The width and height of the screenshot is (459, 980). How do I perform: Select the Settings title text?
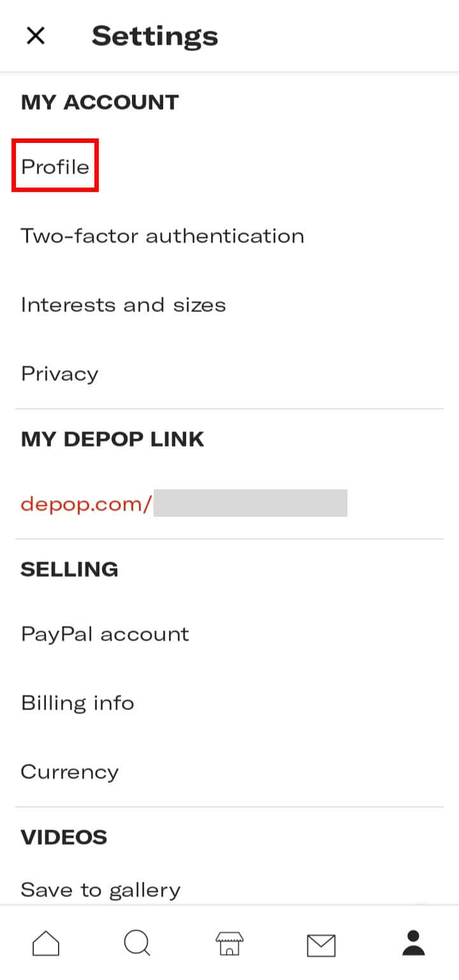pos(154,36)
